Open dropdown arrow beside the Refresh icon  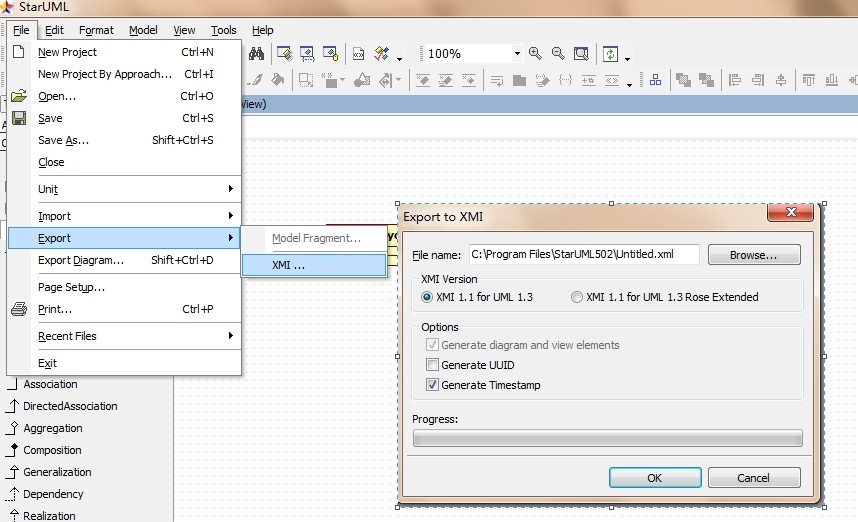coord(628,58)
